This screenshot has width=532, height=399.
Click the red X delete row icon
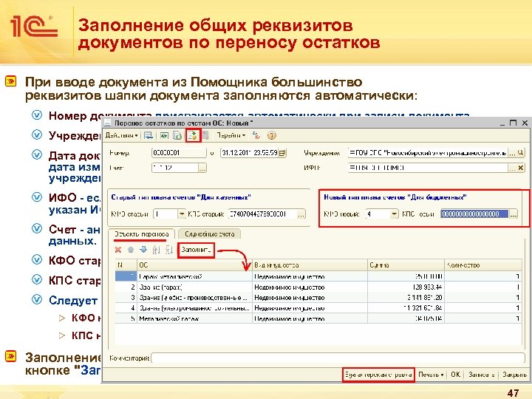pos(118,250)
